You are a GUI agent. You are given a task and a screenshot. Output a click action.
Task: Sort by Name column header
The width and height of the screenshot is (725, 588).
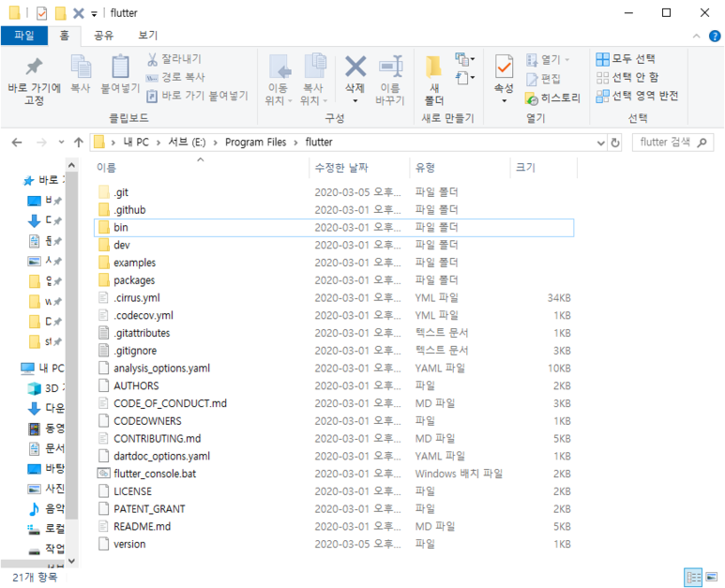(x=200, y=168)
